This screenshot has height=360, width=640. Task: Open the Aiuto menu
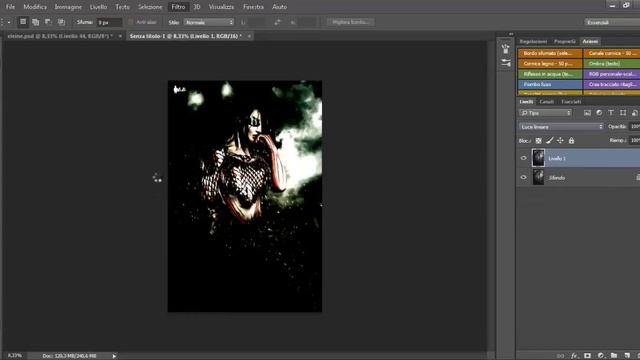click(280, 7)
